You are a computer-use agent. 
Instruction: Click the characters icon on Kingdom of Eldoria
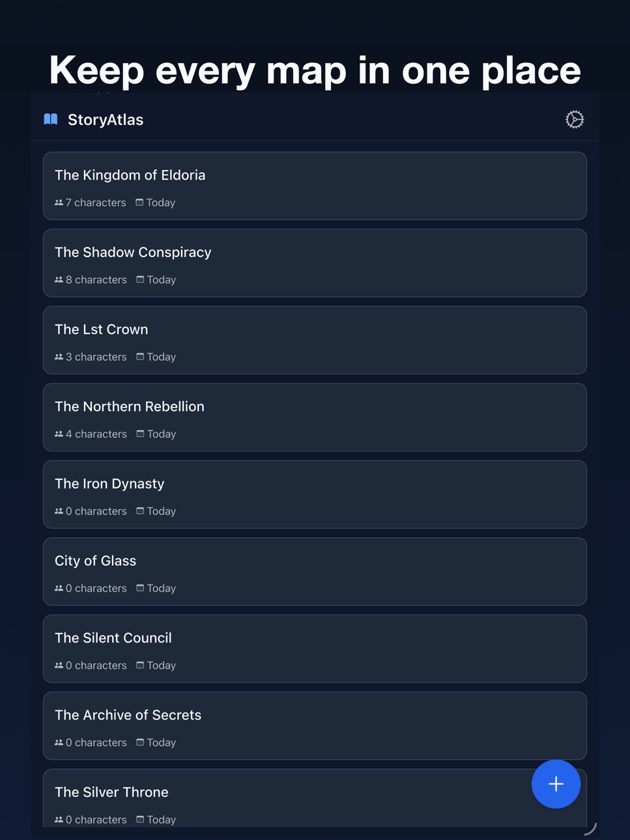click(x=59, y=203)
